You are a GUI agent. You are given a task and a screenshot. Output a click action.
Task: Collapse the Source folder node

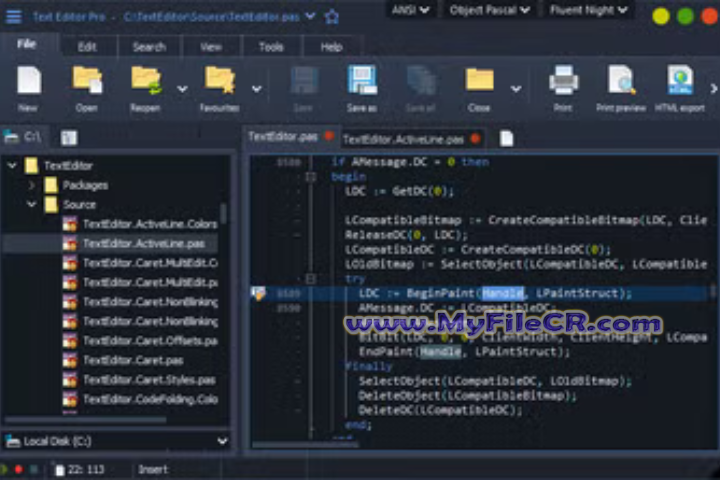coord(31,204)
